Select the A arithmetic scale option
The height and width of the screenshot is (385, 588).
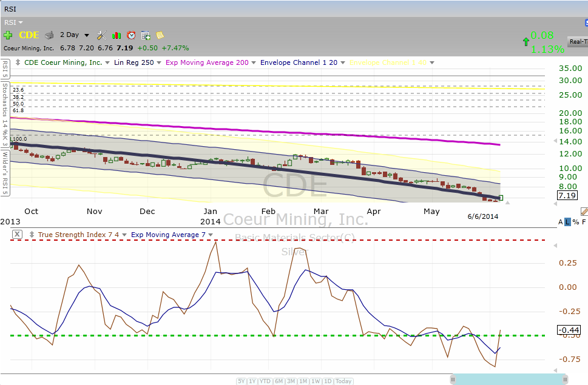561,222
